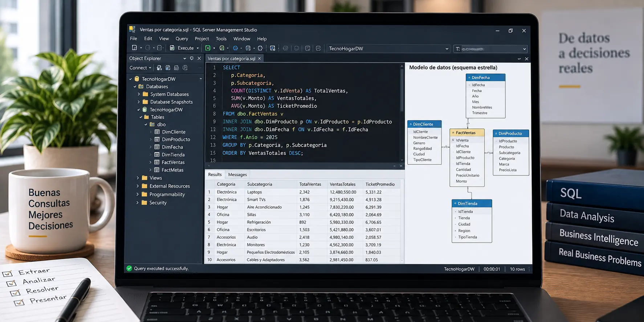Screen dimensions: 644x322
Task: Click the refresh icon in Object Explorer toolbar
Action: [185, 68]
